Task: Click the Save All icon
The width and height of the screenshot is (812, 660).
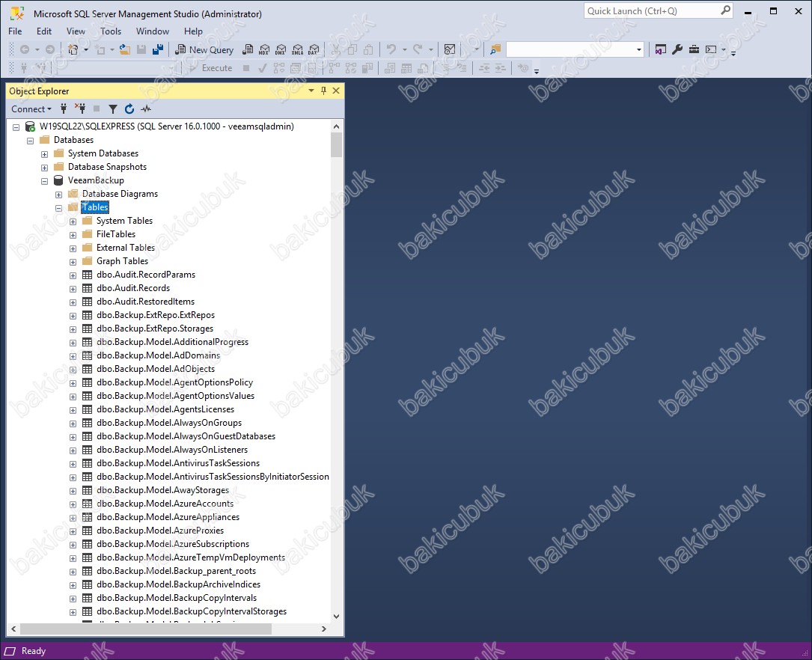Action: (x=158, y=49)
